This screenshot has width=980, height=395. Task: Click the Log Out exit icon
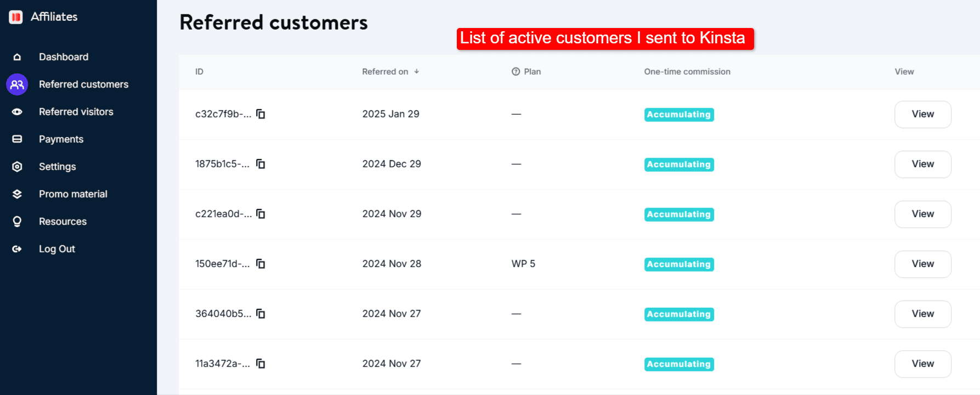17,249
